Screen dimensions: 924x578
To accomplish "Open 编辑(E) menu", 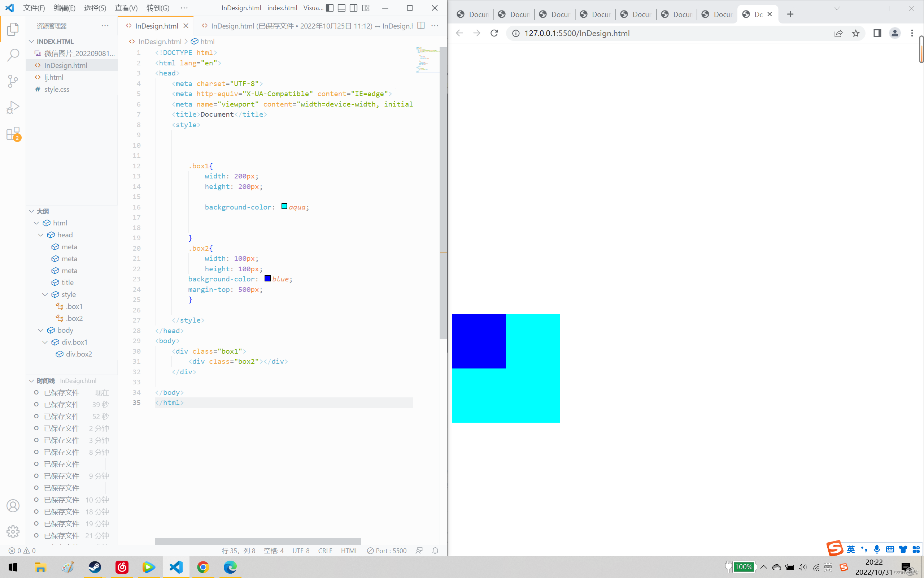I will point(65,8).
